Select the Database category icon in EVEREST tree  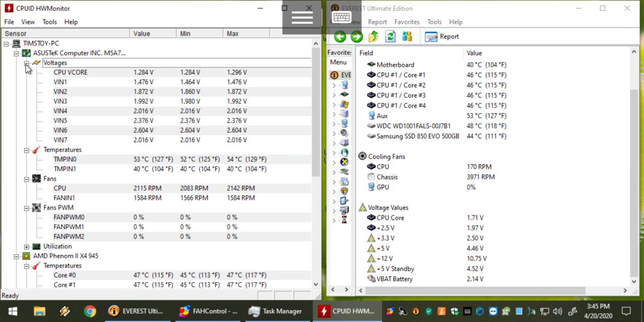tap(344, 210)
